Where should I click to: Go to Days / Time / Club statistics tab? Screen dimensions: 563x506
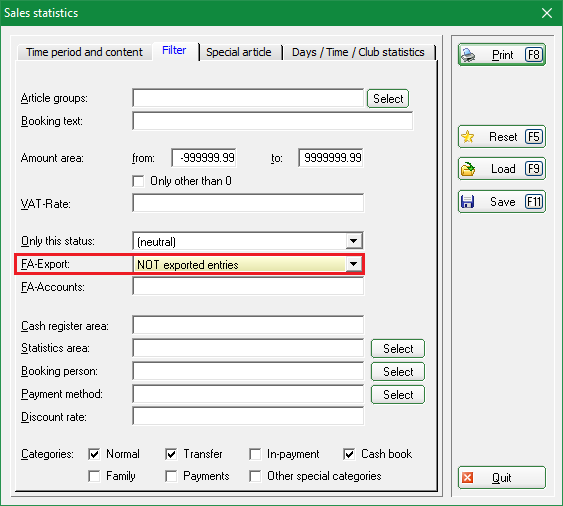[358, 52]
